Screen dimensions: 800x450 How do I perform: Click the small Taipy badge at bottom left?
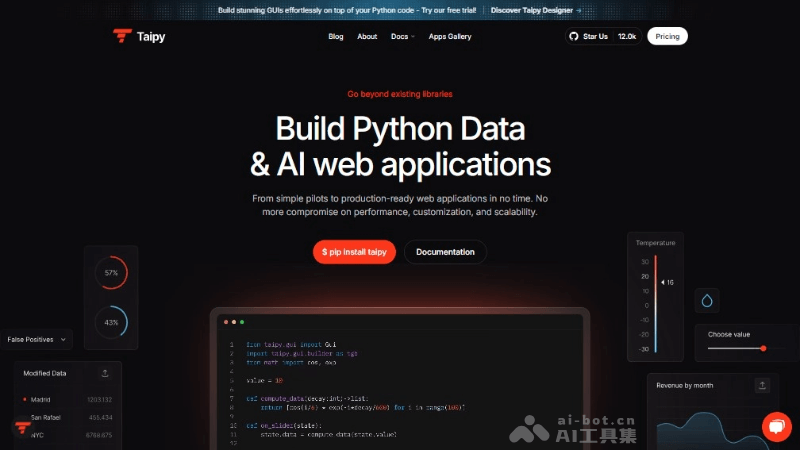(22, 427)
